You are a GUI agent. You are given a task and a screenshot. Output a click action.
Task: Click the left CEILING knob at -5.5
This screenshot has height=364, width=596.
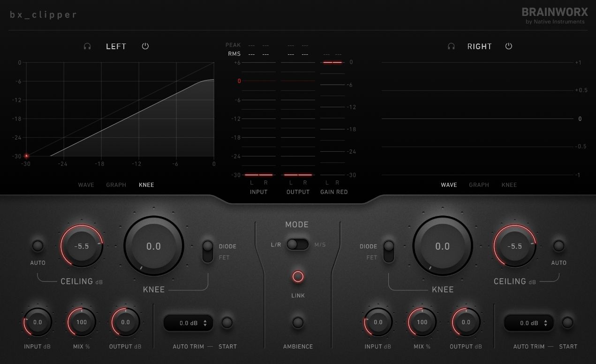click(82, 246)
